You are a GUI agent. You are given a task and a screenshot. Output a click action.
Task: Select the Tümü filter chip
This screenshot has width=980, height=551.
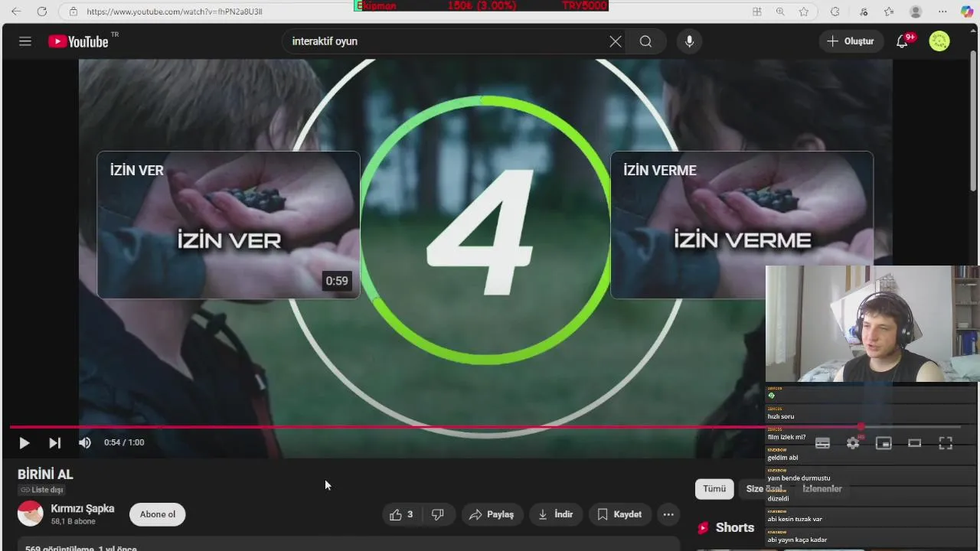pos(714,489)
